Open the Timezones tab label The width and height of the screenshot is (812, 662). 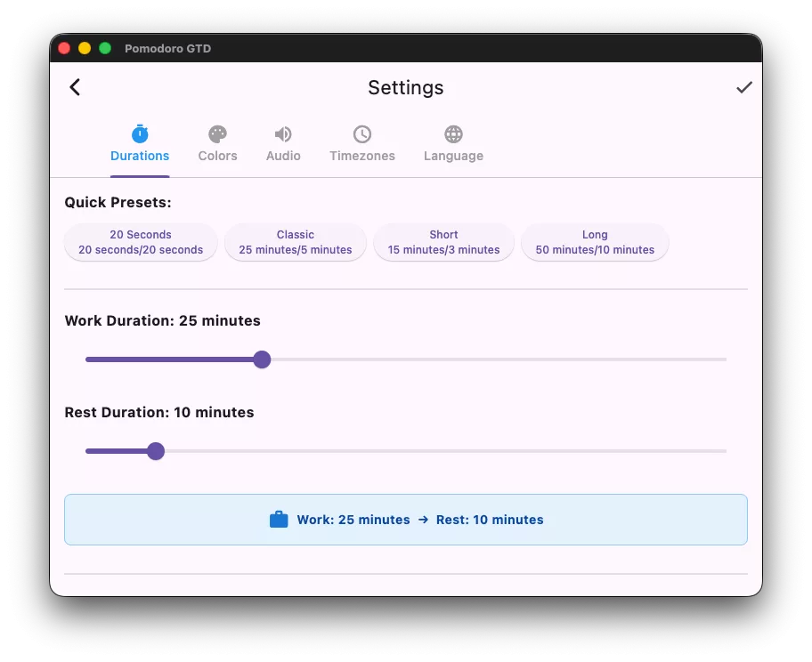362,156
